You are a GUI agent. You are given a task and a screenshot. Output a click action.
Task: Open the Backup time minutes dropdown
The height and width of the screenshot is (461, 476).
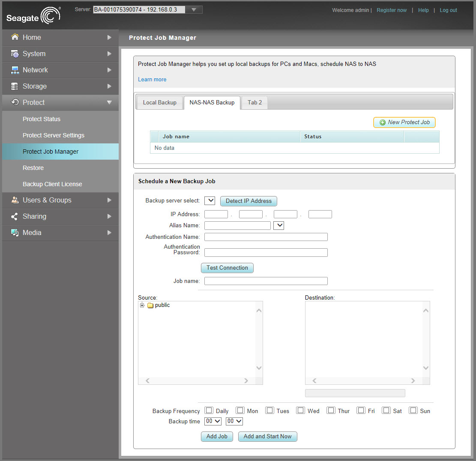[234, 421]
